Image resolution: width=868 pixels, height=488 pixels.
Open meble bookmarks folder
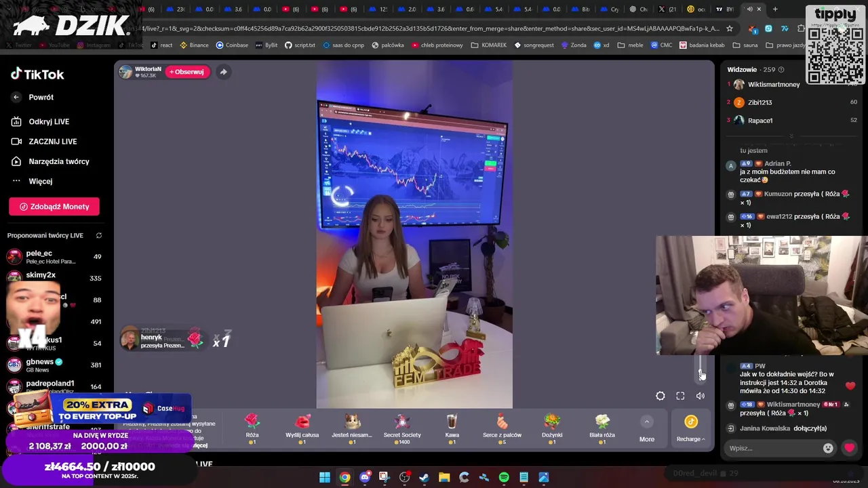click(630, 45)
